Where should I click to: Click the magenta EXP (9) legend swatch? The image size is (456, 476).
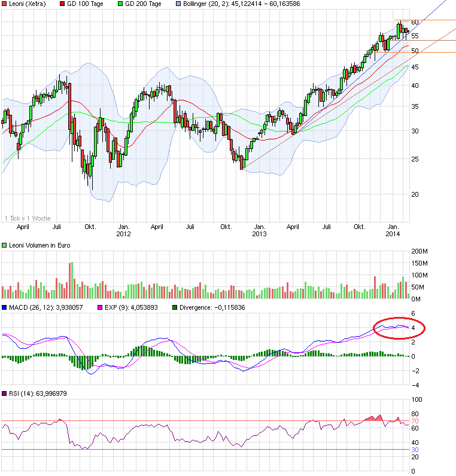pos(100,307)
